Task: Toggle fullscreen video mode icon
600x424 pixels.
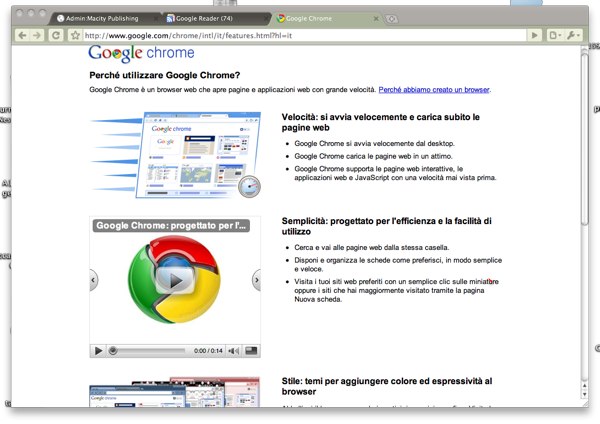Action: (251, 351)
